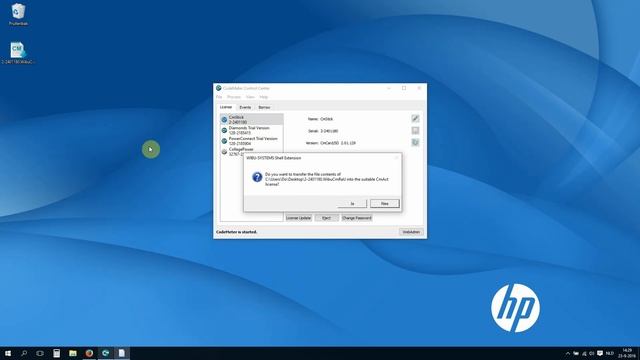The height and width of the screenshot is (360, 640).
Task: Minimize the CodeMeter Control Center window
Action: [389, 88]
